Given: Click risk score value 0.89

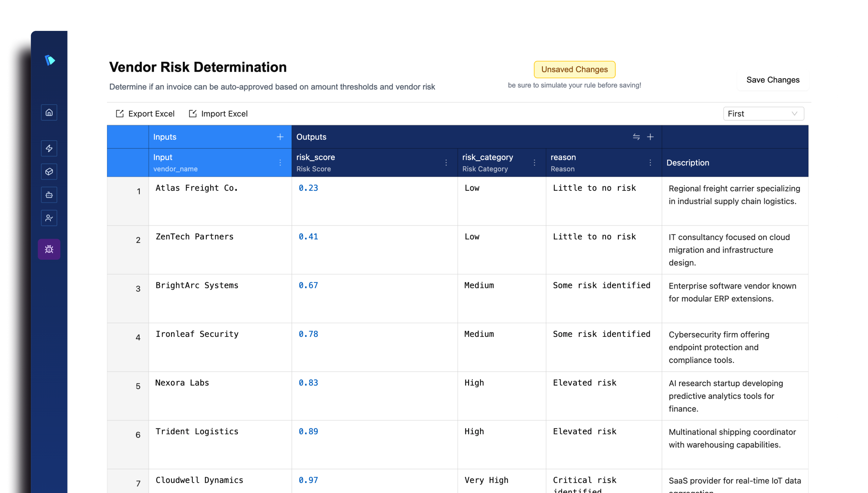Looking at the screenshot, I should pos(308,432).
